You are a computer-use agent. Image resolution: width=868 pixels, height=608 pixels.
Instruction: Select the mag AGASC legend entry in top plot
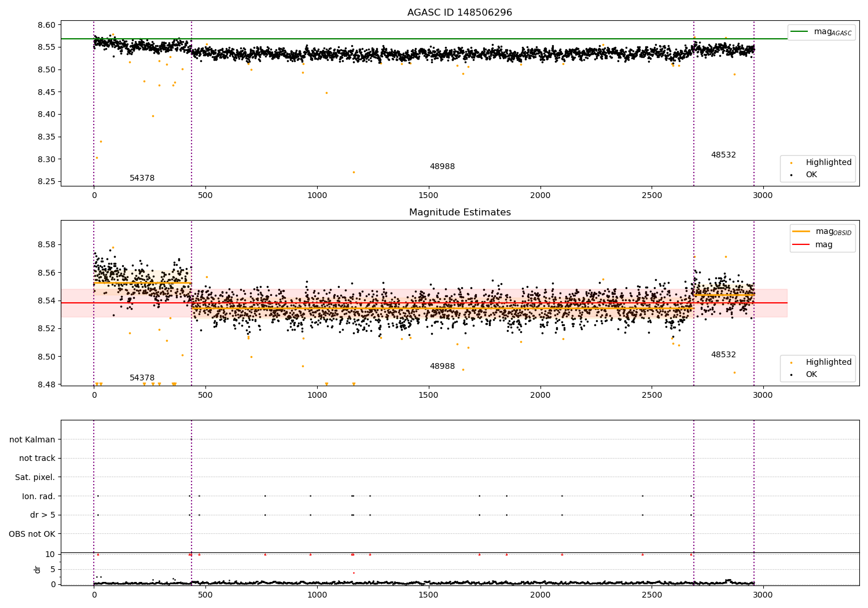tap(821, 32)
